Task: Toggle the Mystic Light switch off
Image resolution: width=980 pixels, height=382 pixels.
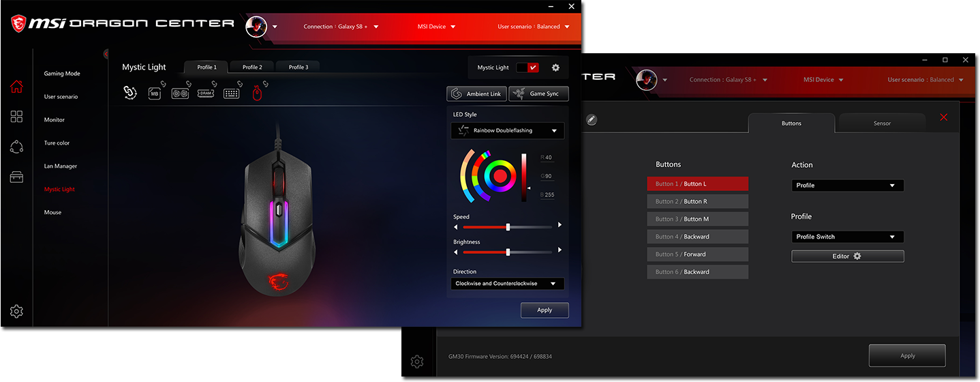Action: [x=527, y=68]
